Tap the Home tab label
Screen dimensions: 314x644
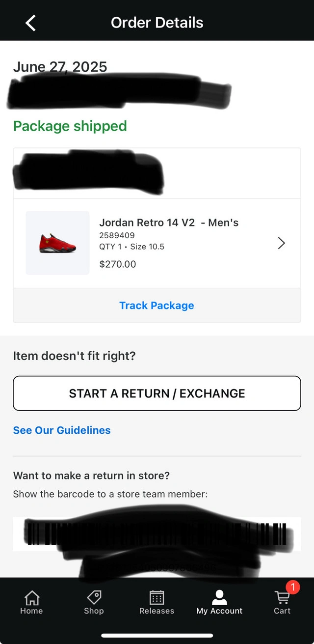[31, 611]
